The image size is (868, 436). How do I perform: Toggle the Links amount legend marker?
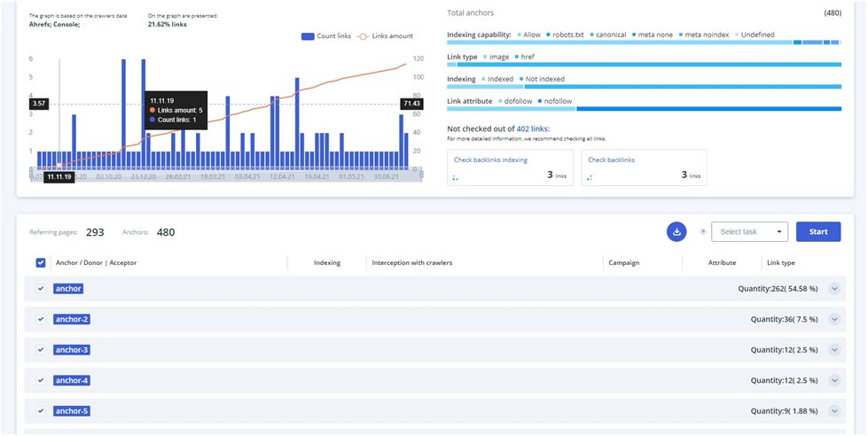[x=362, y=36]
